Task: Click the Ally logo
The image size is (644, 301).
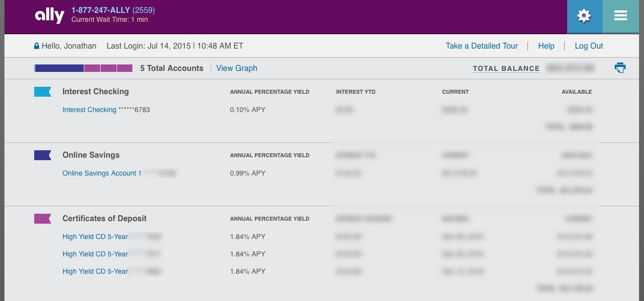Action: coord(50,15)
